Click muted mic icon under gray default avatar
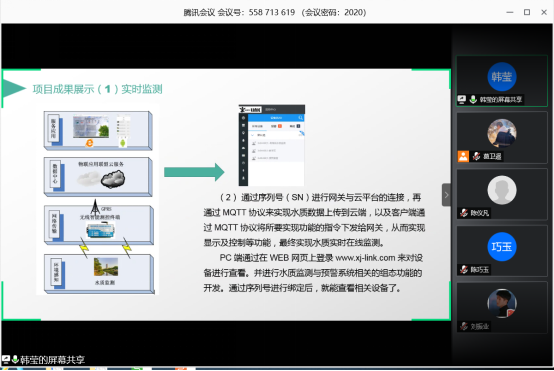Screen dimensions: 554x371 (464, 213)
